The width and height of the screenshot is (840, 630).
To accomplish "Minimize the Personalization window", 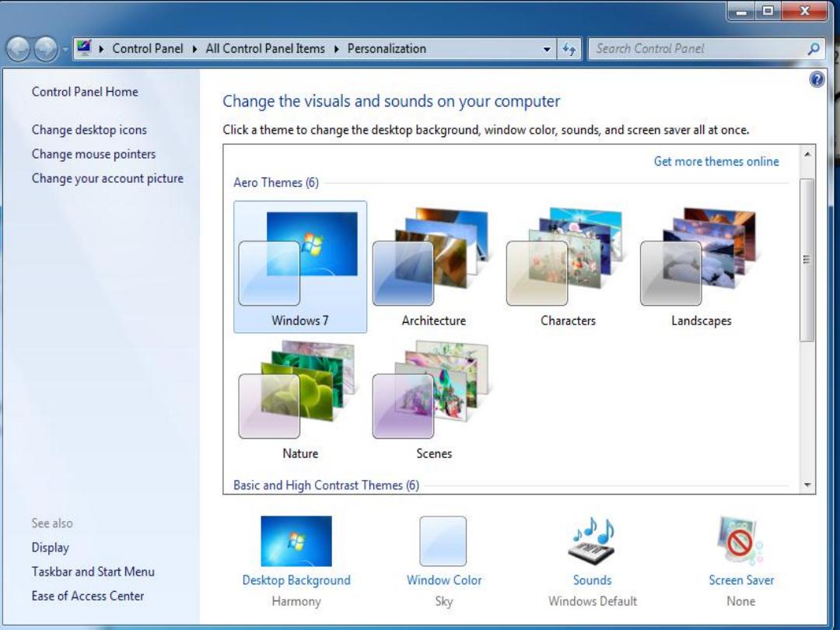I will (741, 11).
